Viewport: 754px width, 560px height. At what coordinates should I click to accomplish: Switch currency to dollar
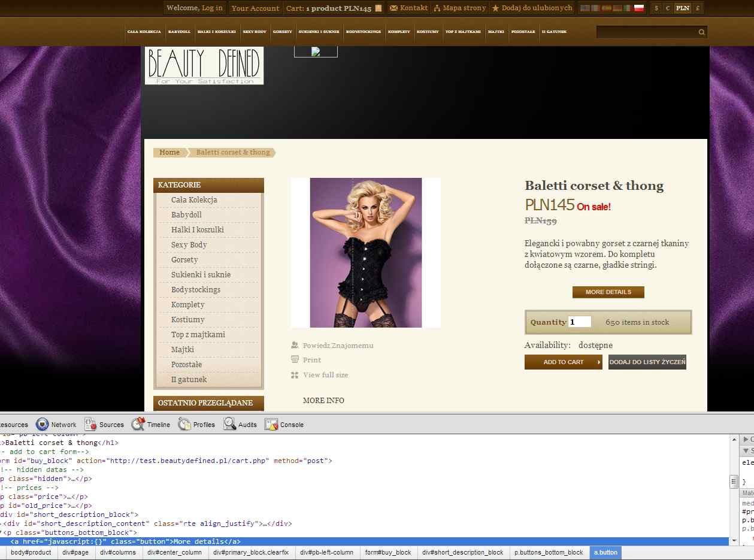point(656,8)
